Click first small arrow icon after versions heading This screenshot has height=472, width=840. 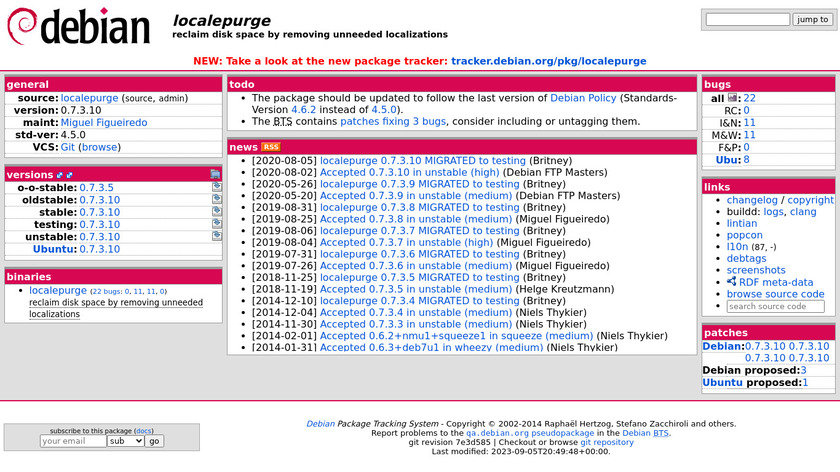click(x=59, y=175)
